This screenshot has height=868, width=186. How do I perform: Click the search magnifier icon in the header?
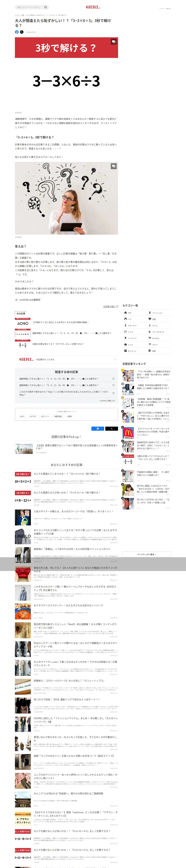click(x=46, y=7)
